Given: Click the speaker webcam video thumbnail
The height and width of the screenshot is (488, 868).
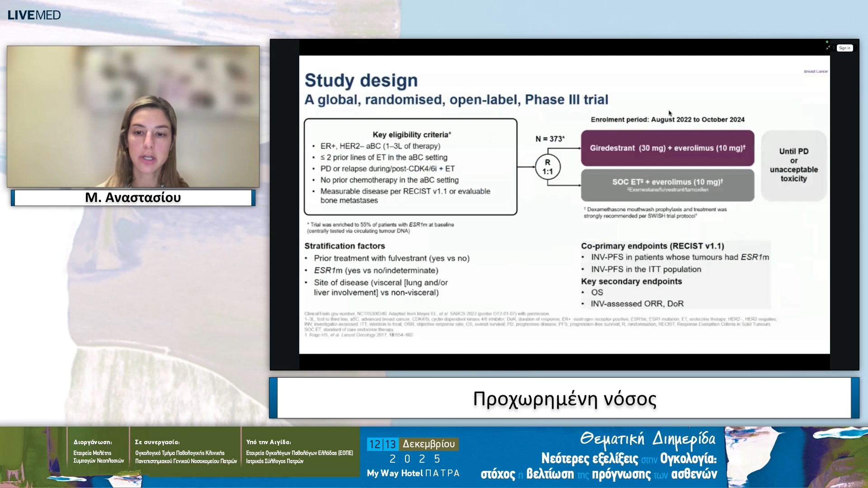Looking at the screenshot, I should point(133,116).
